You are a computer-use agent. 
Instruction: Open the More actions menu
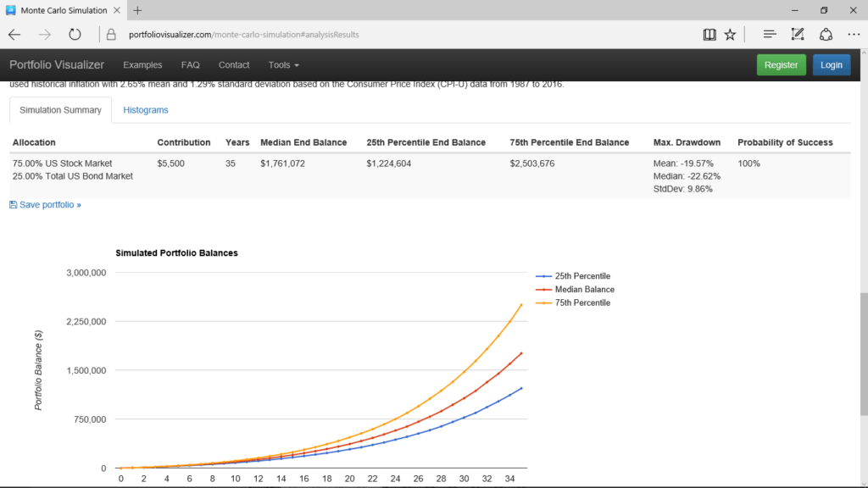point(853,34)
